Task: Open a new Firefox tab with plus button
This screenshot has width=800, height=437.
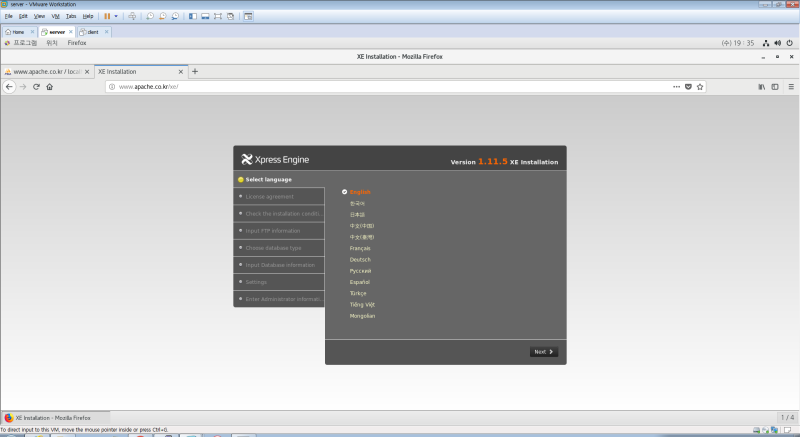Action: tap(195, 71)
